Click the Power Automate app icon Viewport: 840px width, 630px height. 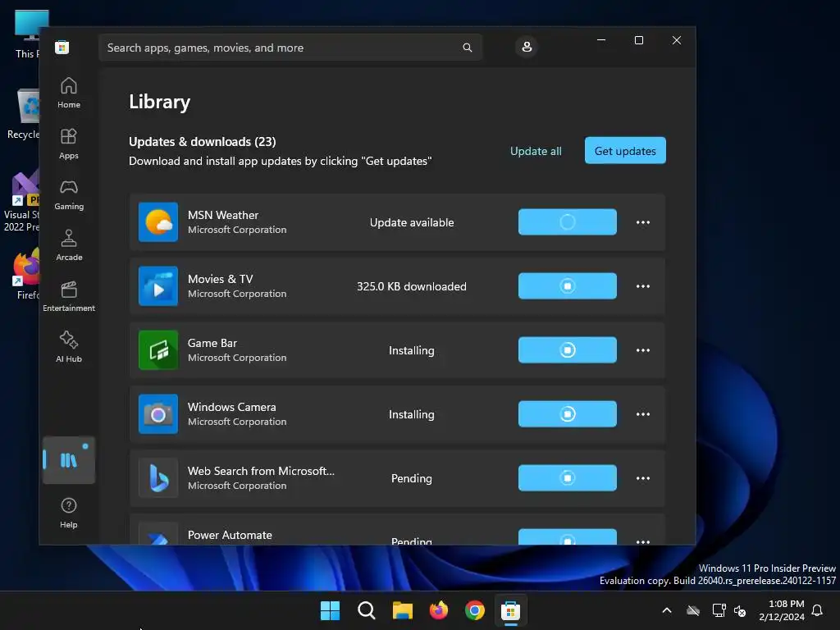click(158, 533)
